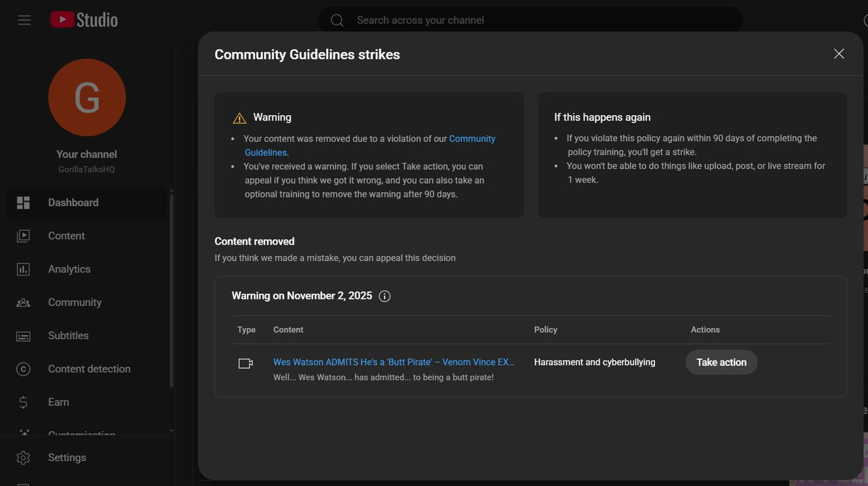Screen dimensions: 868x486
Task: Click the Subtitles icon in sidebar
Action: 23,336
